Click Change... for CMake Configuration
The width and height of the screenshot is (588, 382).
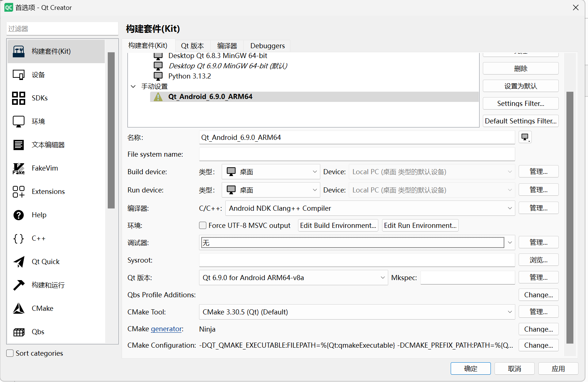pyautogui.click(x=539, y=345)
